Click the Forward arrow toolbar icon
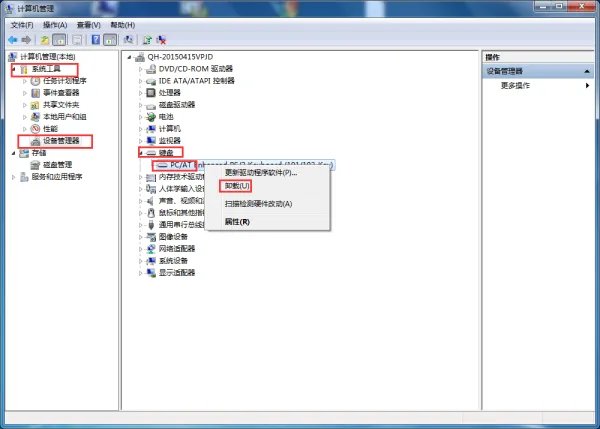Viewport: 600px width, 429px height. (x=25, y=40)
